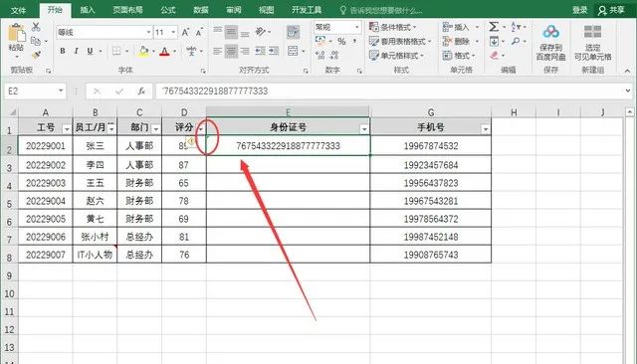Align text to the right
The image size is (637, 364).
click(x=245, y=51)
